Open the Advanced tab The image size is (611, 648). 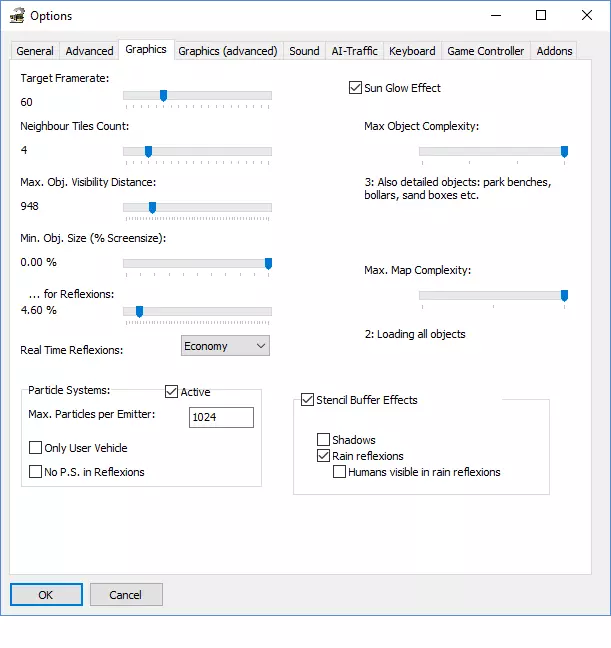(x=89, y=51)
